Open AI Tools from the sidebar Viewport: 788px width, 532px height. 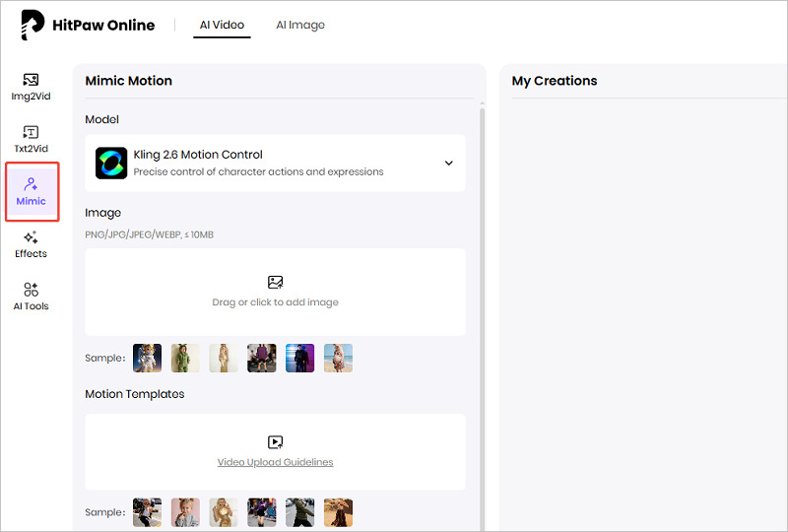click(31, 297)
